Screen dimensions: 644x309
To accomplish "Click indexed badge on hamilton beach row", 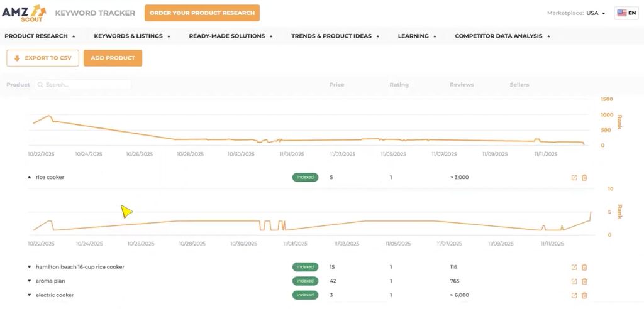I will (305, 267).
